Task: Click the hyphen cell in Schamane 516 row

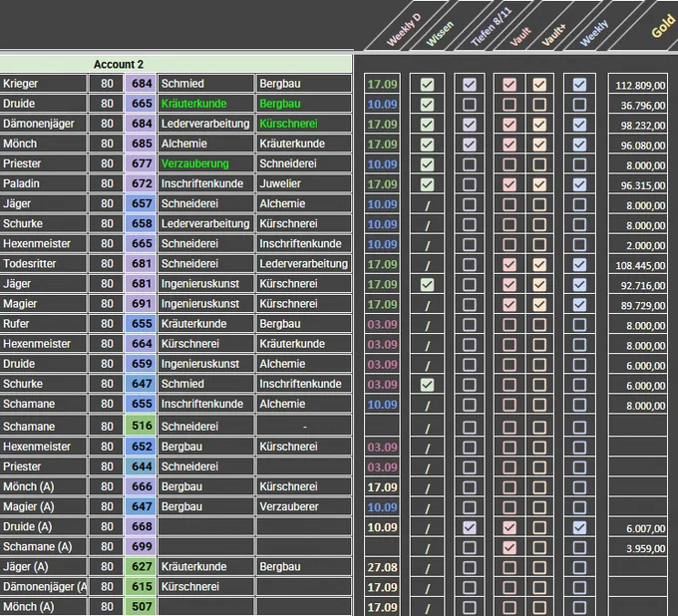Action: 304,427
